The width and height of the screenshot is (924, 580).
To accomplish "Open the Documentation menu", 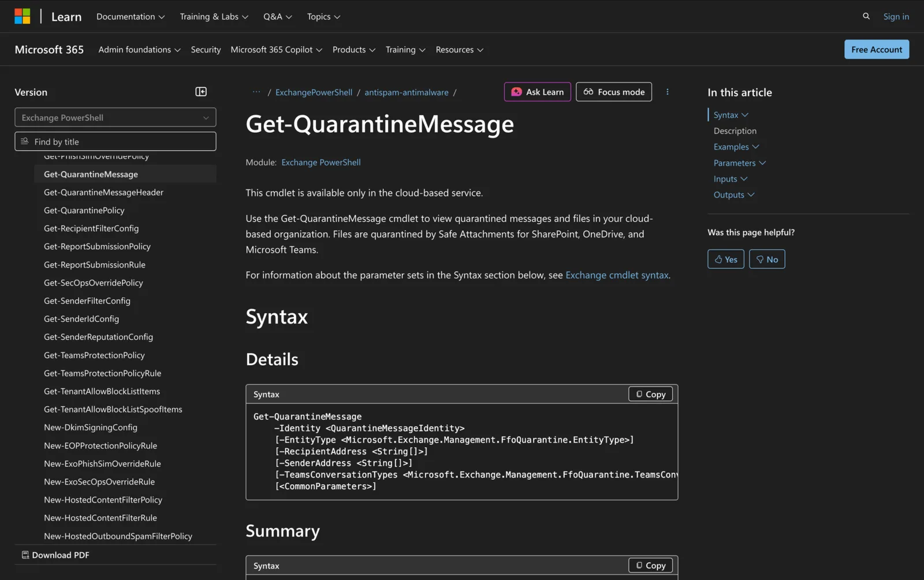I will point(131,17).
